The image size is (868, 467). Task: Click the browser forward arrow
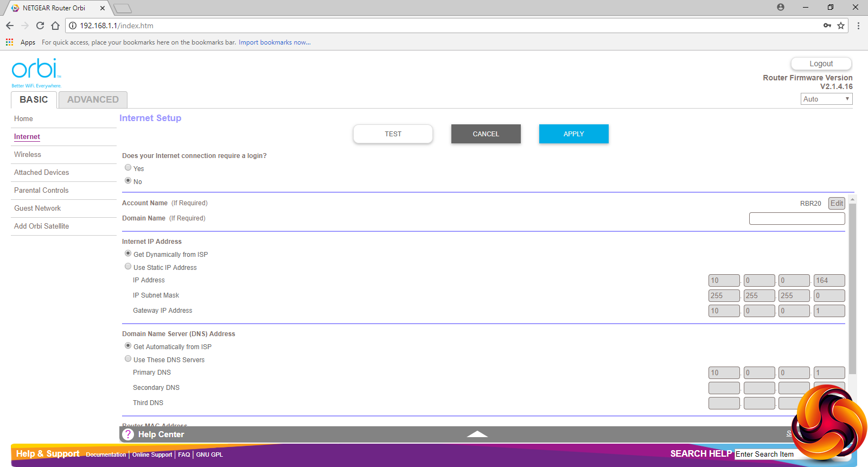25,26
